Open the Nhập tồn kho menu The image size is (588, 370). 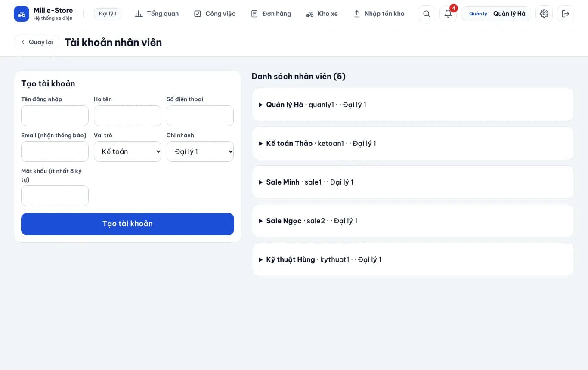click(379, 14)
